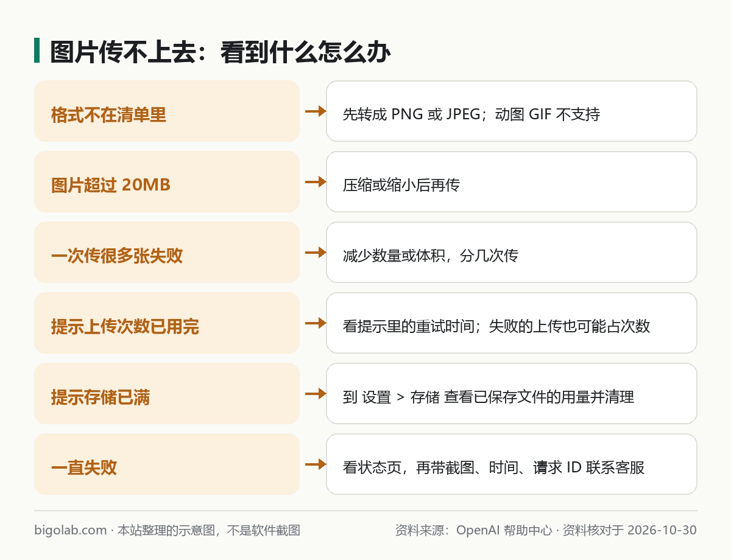
Task: Select the '提示存储已满' problem card
Action: pos(167,394)
